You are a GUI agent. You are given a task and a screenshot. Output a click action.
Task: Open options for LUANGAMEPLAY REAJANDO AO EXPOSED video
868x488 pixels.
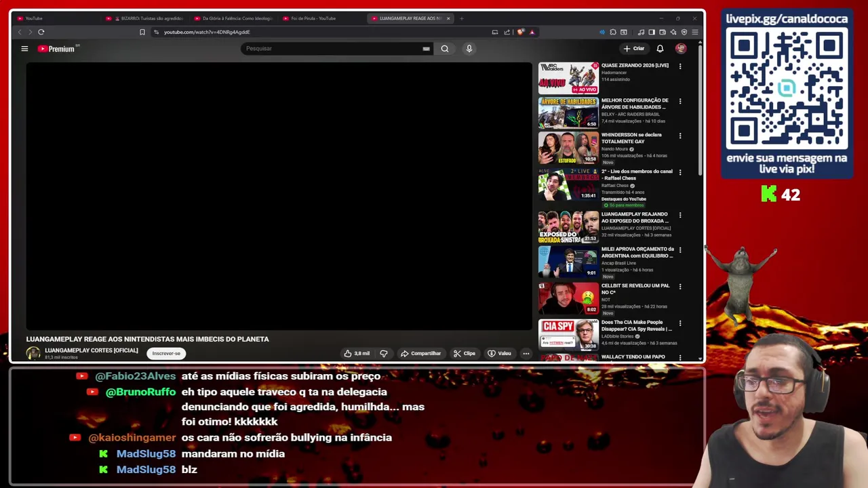[x=680, y=216]
